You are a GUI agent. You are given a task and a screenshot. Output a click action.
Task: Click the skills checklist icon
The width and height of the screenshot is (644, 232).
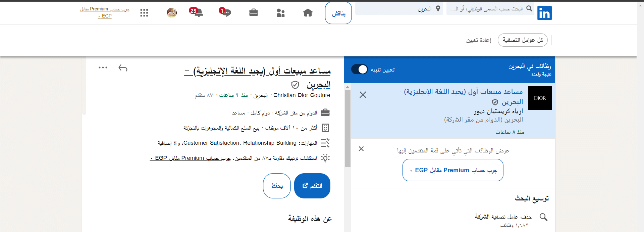pos(325,143)
